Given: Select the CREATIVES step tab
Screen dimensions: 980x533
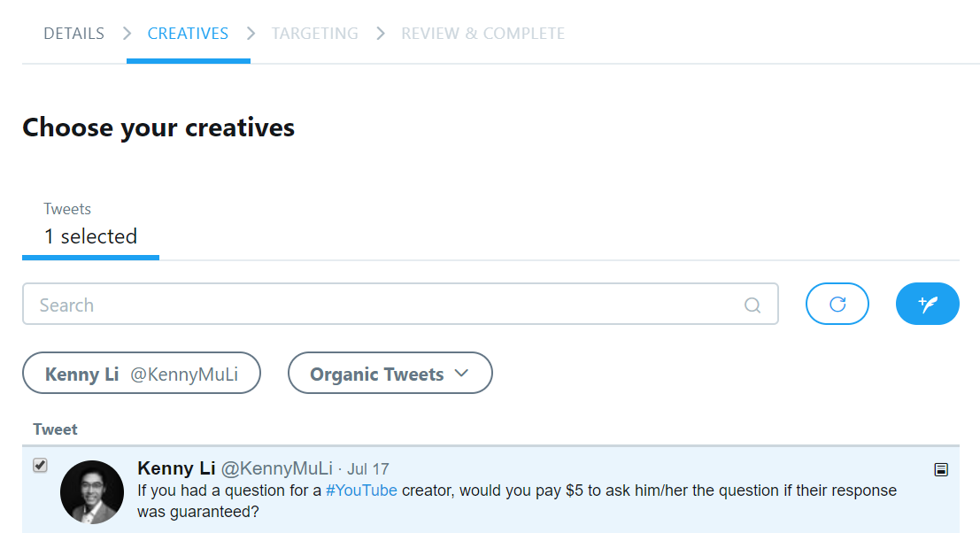Looking at the screenshot, I should (x=188, y=34).
